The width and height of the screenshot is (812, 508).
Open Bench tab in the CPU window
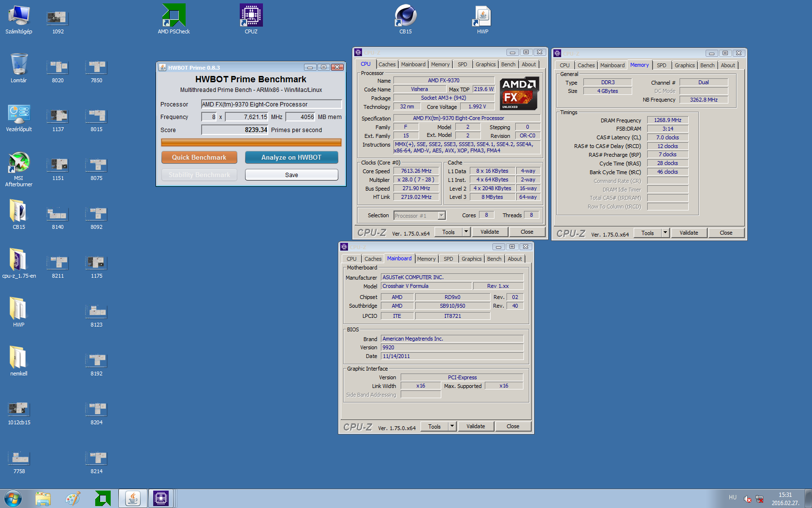(x=508, y=64)
